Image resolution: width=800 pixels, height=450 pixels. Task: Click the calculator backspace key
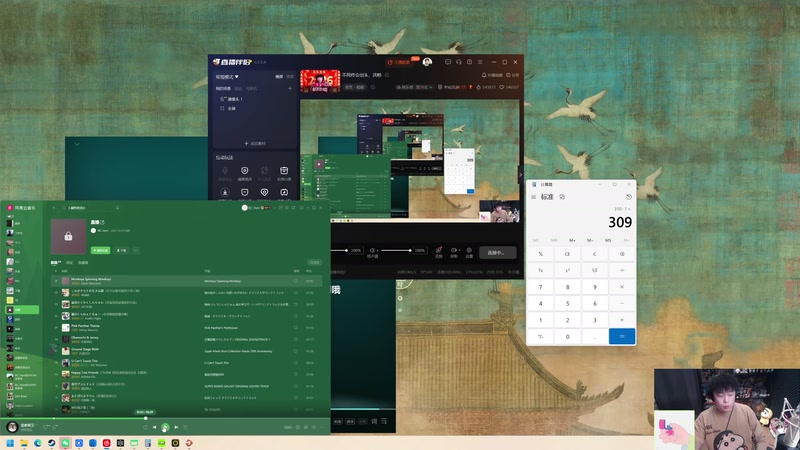pyautogui.click(x=622, y=254)
